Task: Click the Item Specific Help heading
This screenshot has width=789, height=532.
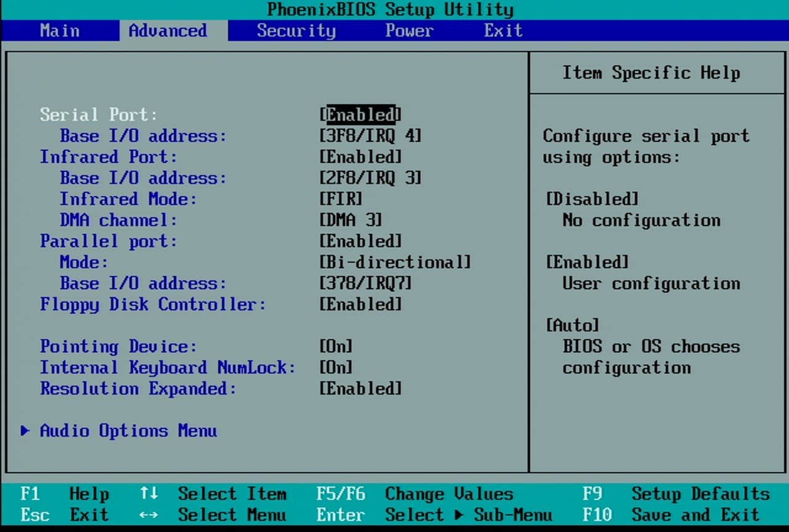Action: (651, 73)
